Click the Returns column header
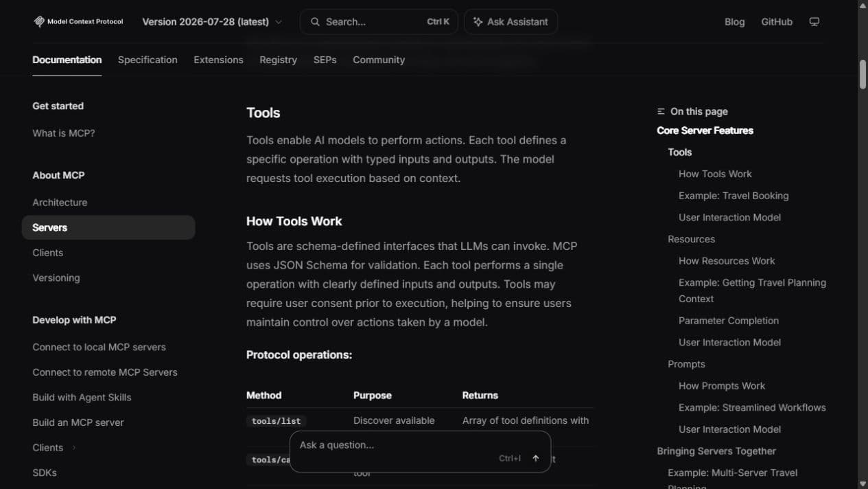 (480, 396)
